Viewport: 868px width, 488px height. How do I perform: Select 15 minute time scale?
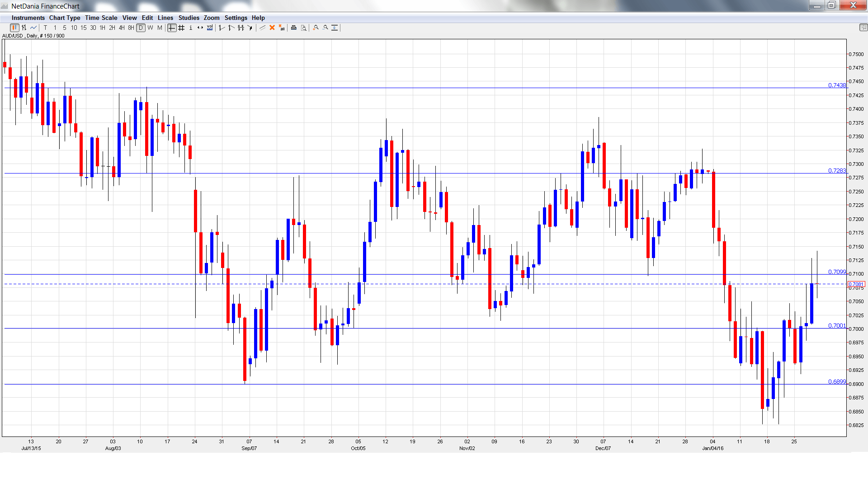(84, 28)
